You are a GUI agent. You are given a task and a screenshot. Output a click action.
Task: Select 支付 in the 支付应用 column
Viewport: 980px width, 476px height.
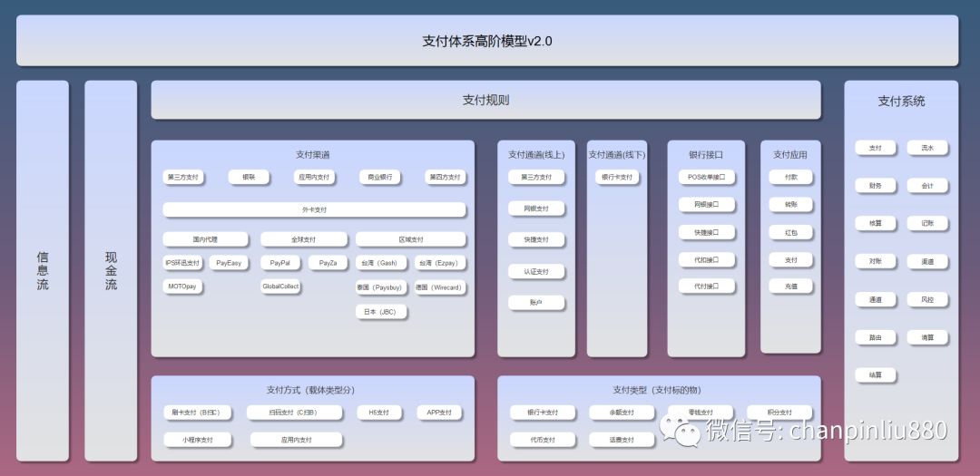(790, 259)
